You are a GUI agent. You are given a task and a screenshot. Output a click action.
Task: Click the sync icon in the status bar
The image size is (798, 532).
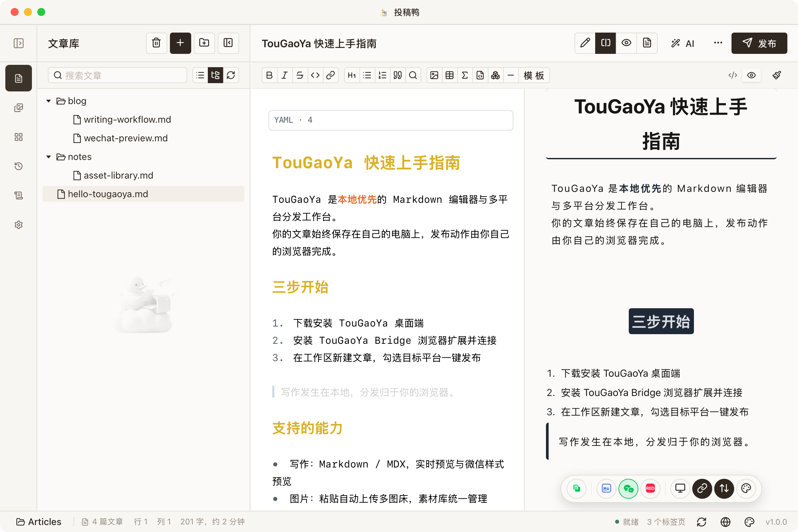click(702, 522)
